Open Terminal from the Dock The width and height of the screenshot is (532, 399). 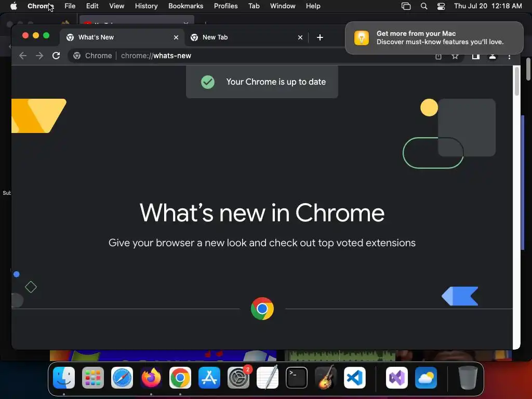click(297, 378)
